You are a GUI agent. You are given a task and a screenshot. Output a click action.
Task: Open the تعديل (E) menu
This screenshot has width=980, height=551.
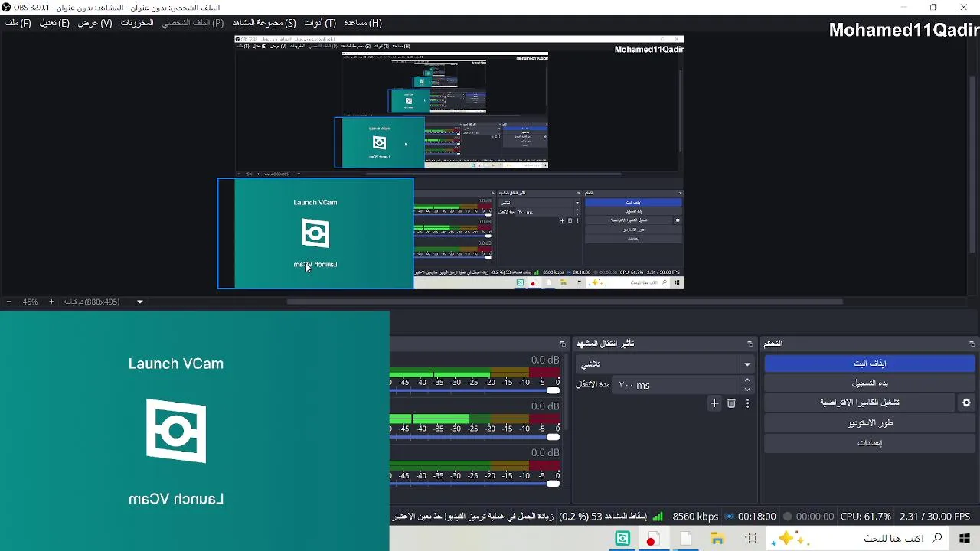[54, 23]
